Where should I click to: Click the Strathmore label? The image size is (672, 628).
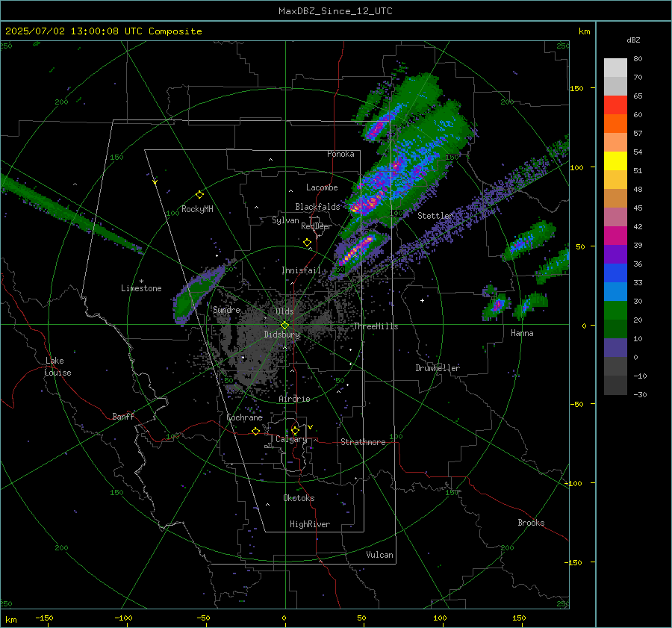[363, 442]
